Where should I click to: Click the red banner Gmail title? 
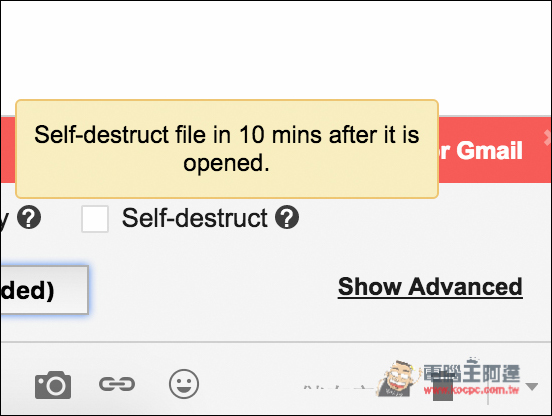pyautogui.click(x=481, y=151)
